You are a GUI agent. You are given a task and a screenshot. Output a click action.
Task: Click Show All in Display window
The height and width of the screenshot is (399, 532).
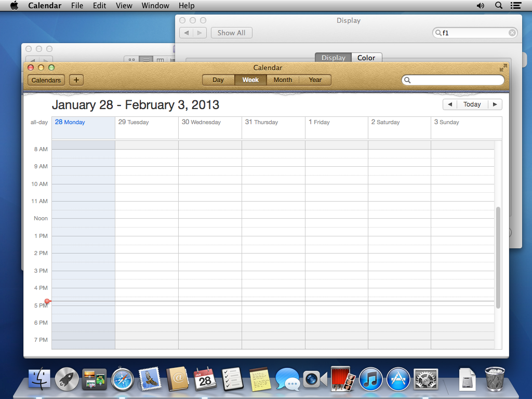tap(231, 33)
